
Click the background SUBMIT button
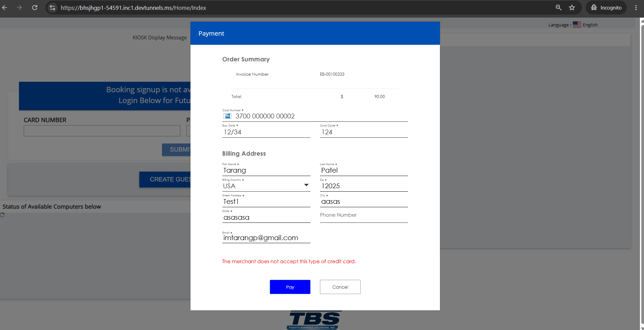tap(176, 150)
